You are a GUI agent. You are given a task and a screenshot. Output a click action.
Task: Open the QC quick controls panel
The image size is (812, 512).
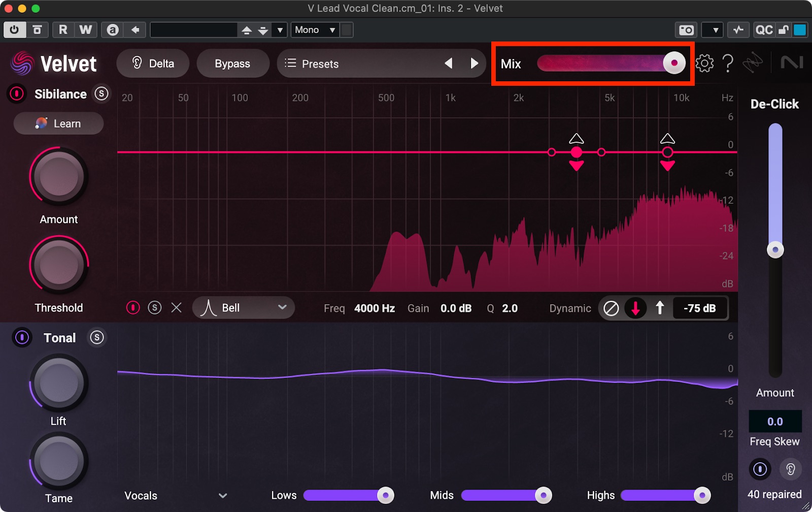tap(764, 30)
